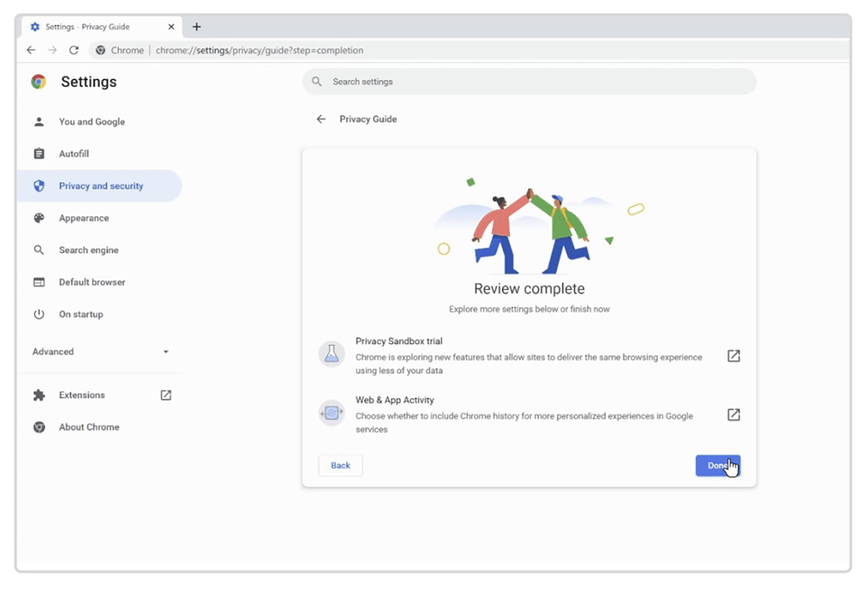Open On startup settings
868x589 pixels.
click(81, 315)
